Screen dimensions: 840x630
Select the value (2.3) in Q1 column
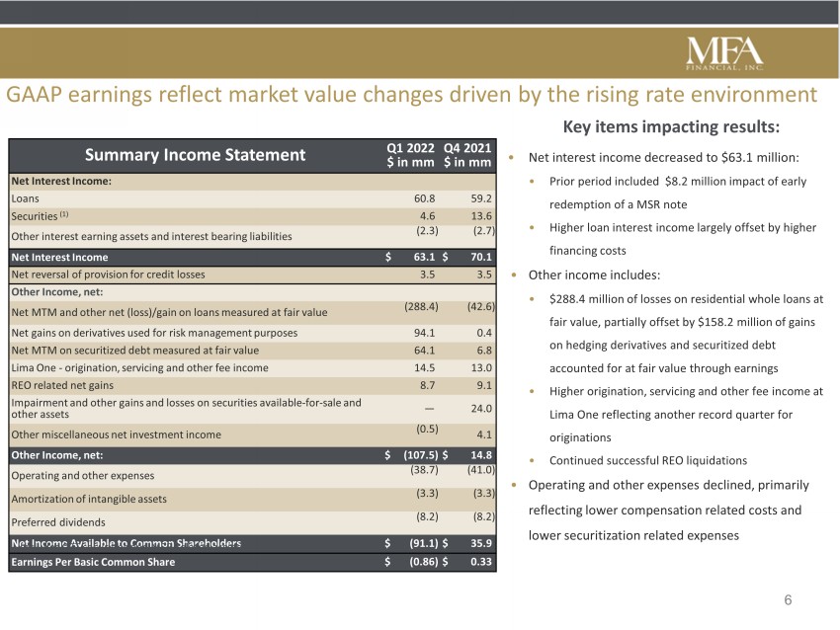[x=427, y=231]
